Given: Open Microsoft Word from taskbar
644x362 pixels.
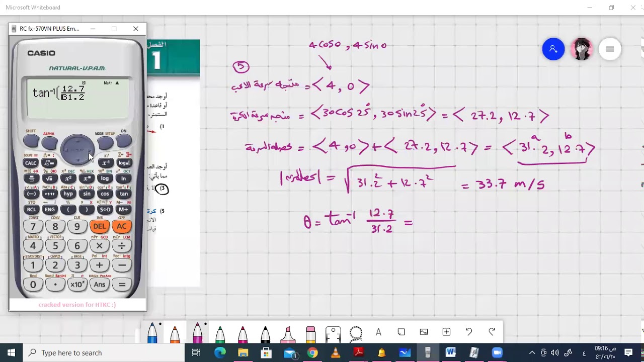Looking at the screenshot, I should coord(450,353).
